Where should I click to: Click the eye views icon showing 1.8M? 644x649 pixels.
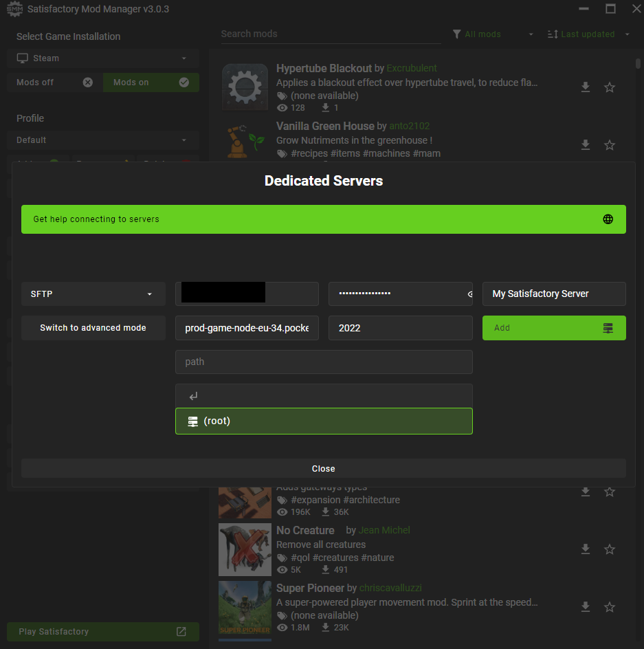(282, 628)
